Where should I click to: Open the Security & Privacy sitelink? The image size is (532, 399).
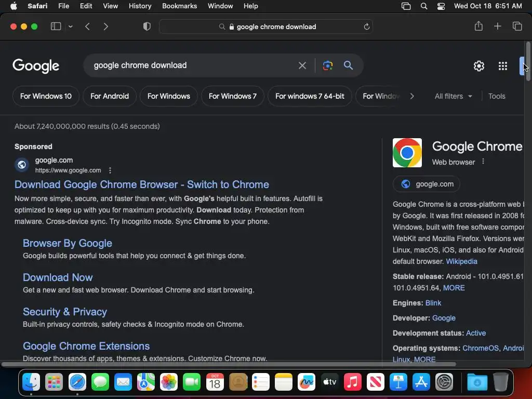coord(65,312)
